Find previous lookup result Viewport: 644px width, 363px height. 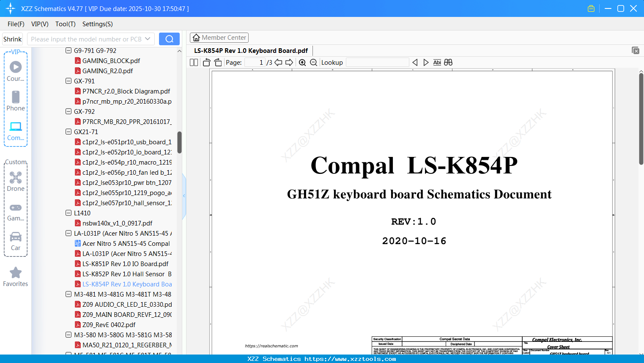[x=415, y=63]
